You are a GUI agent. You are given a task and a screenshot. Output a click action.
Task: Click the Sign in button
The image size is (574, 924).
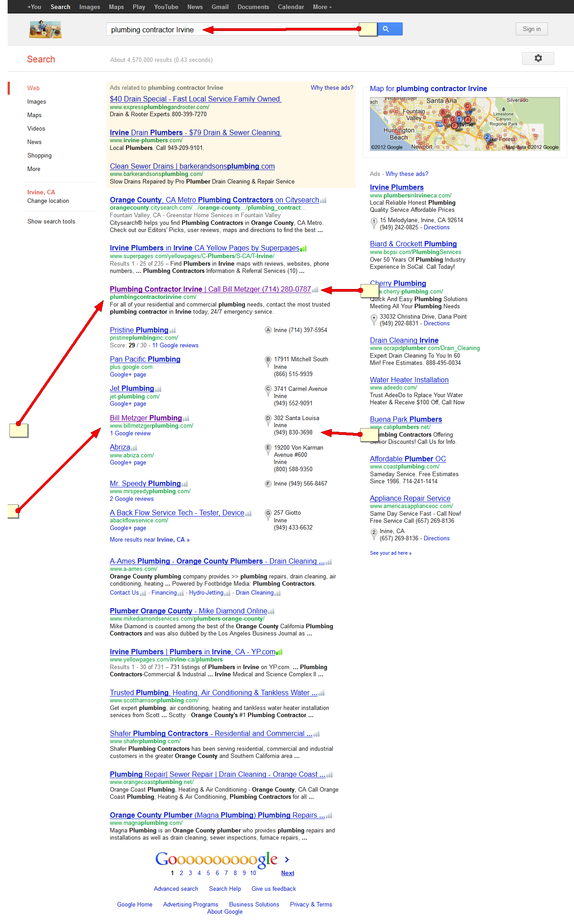tap(531, 29)
